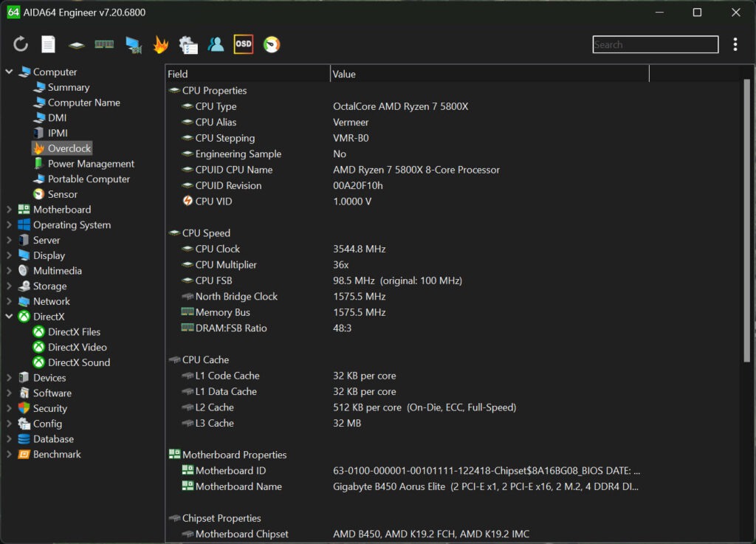Click the Security tree item
The width and height of the screenshot is (756, 544).
(42, 408)
